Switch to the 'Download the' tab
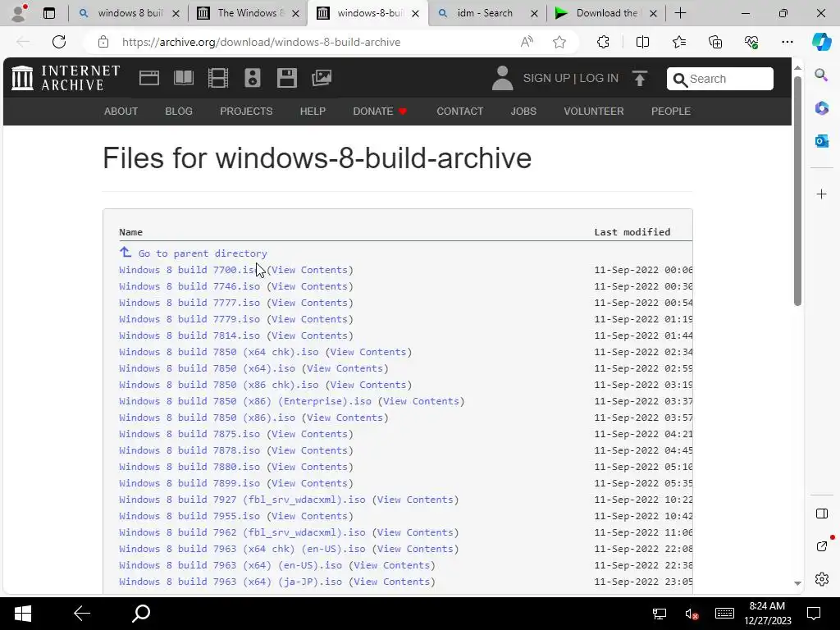This screenshot has width=840, height=630. (x=606, y=13)
